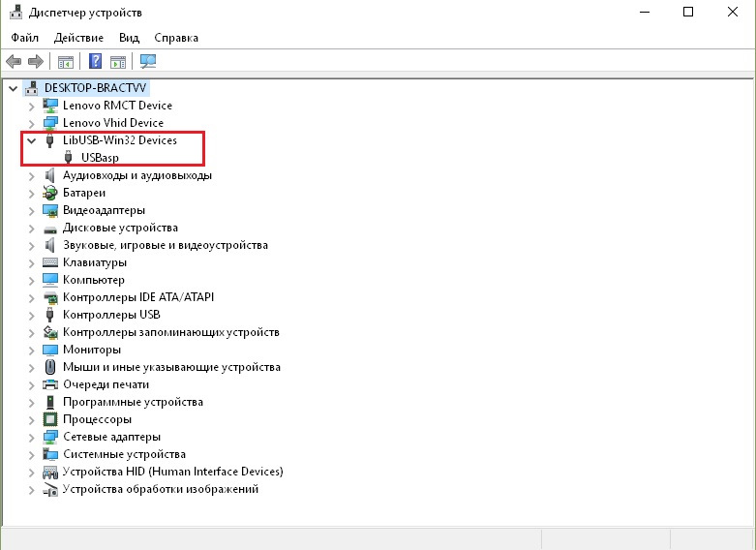Viewport: 756px width, 550px height.
Task: Click the show/hide console tree icon
Action: pos(66,62)
